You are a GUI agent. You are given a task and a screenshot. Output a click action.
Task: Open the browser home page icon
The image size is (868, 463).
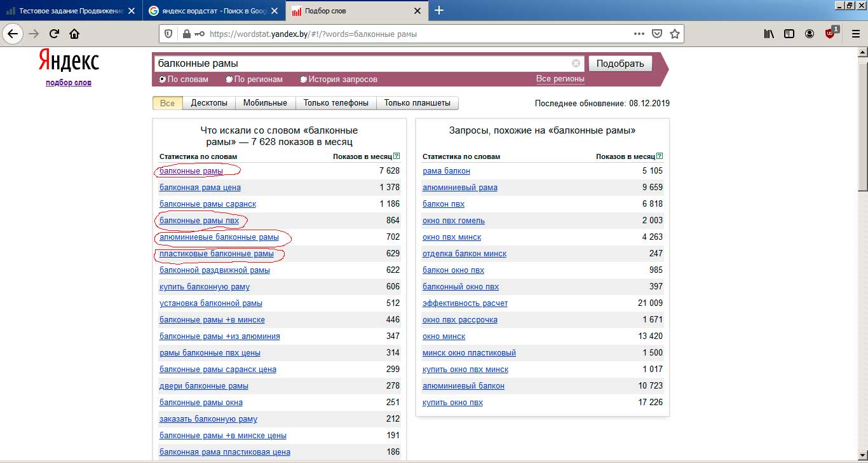tap(74, 34)
